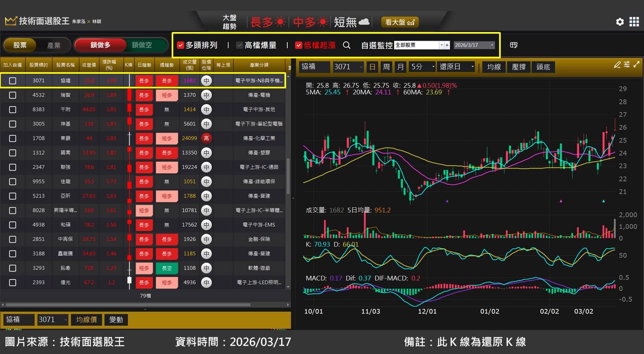
Task: Click the 中 price-level badge for 協禧
Action: click(x=206, y=81)
